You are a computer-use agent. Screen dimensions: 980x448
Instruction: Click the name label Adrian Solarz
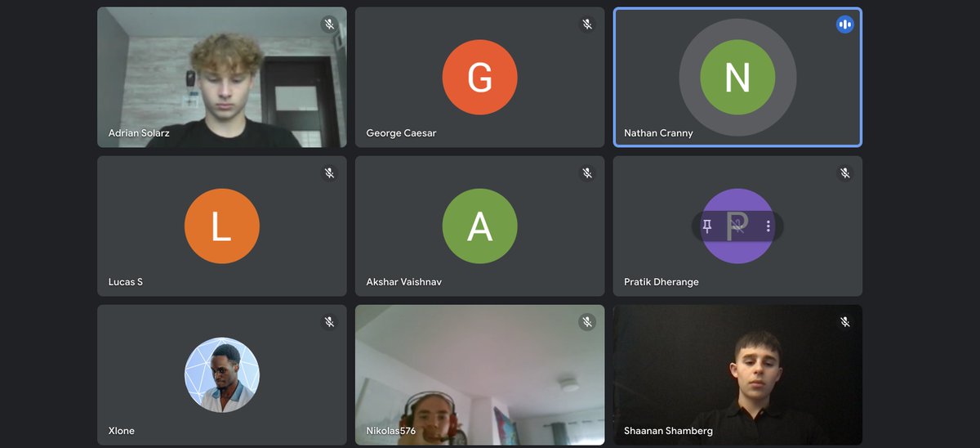pyautogui.click(x=139, y=133)
